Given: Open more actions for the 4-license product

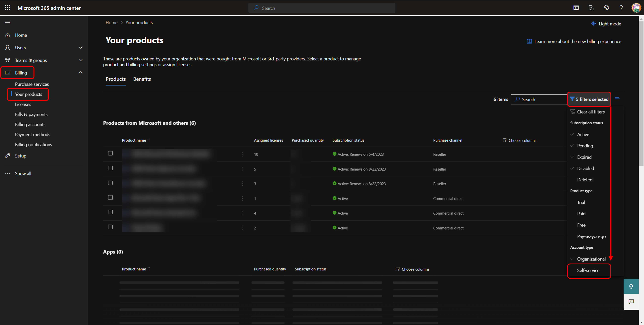Looking at the screenshot, I should [x=242, y=213].
